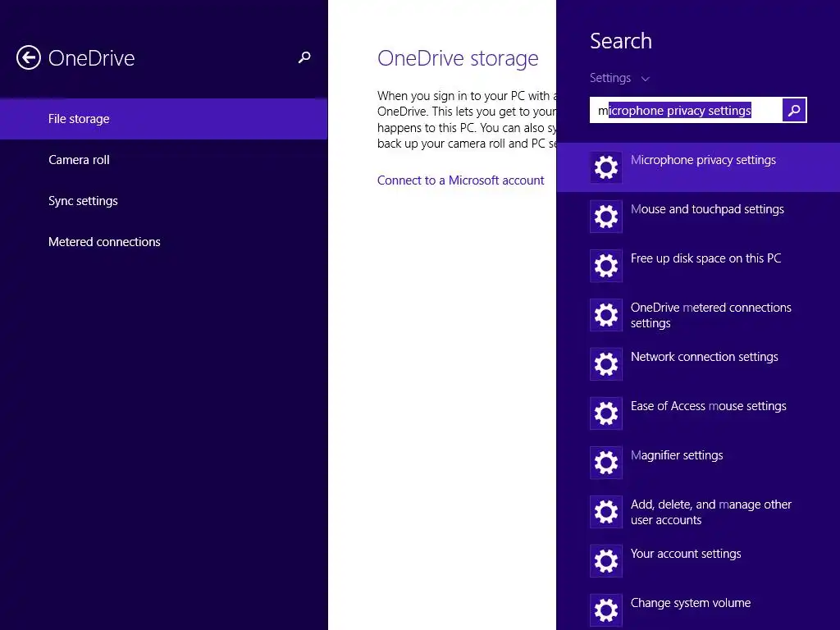Click the OneDrive title in left panel
The image size is (840, 630).
92,58
